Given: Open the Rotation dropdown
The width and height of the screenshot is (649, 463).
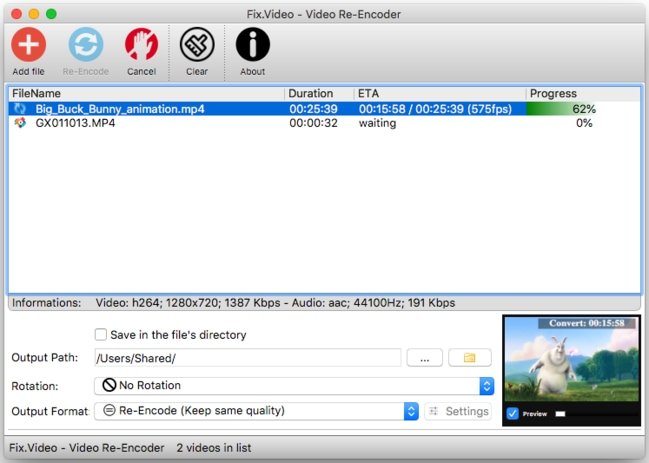Looking at the screenshot, I should pyautogui.click(x=294, y=386).
